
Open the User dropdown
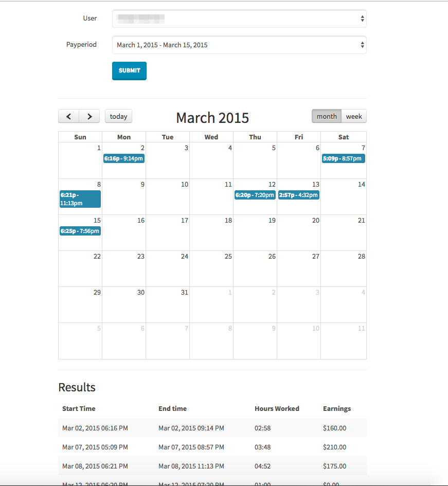click(239, 19)
